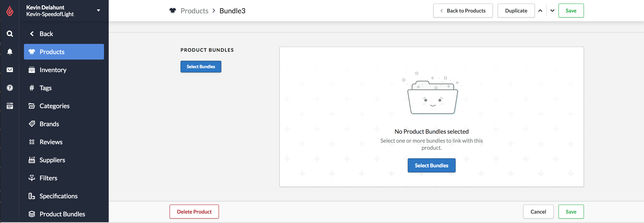
Task: Click the Kevin-SpeedofLight shop name
Action: [x=50, y=14]
